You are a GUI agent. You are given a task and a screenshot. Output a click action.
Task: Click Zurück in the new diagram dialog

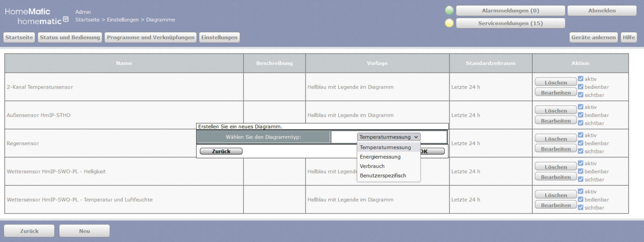pyautogui.click(x=221, y=151)
